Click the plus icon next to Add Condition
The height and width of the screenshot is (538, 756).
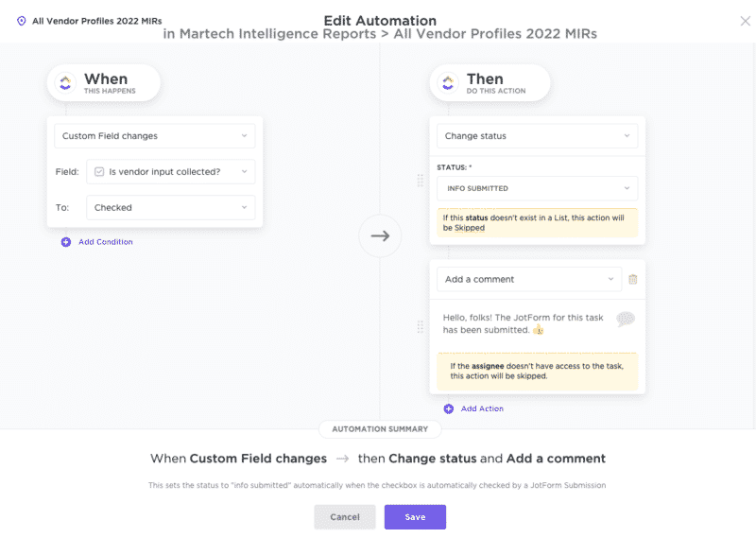click(66, 242)
